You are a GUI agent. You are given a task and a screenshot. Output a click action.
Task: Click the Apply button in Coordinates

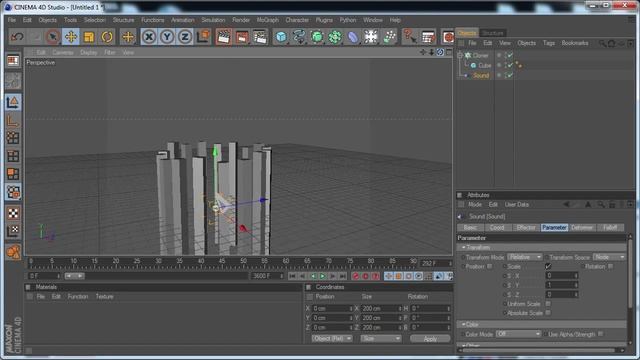(430, 339)
